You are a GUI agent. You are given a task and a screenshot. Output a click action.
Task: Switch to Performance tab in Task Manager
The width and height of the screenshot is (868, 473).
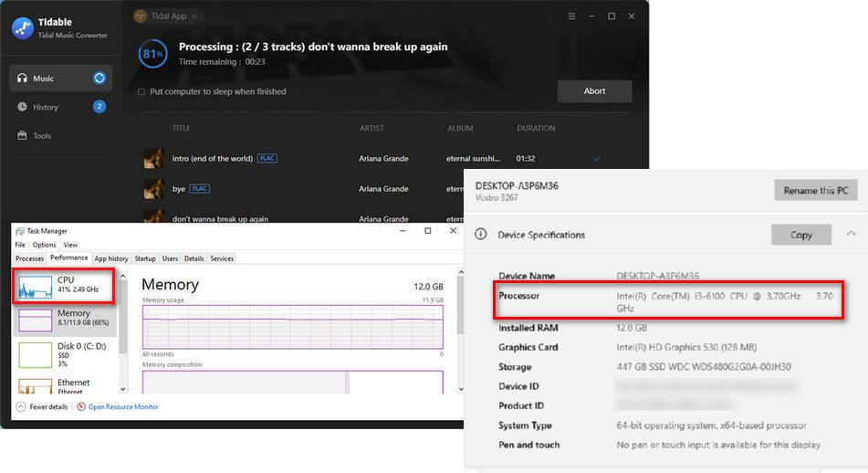(x=68, y=258)
